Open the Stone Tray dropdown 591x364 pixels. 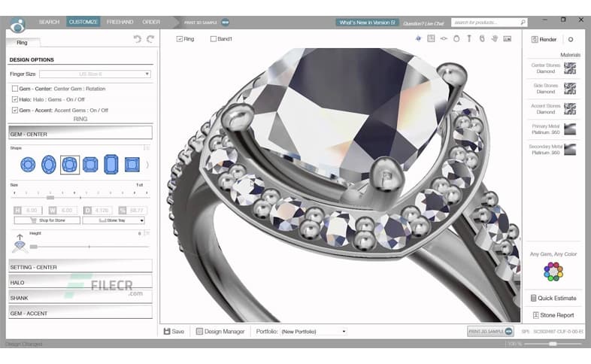pos(114,220)
